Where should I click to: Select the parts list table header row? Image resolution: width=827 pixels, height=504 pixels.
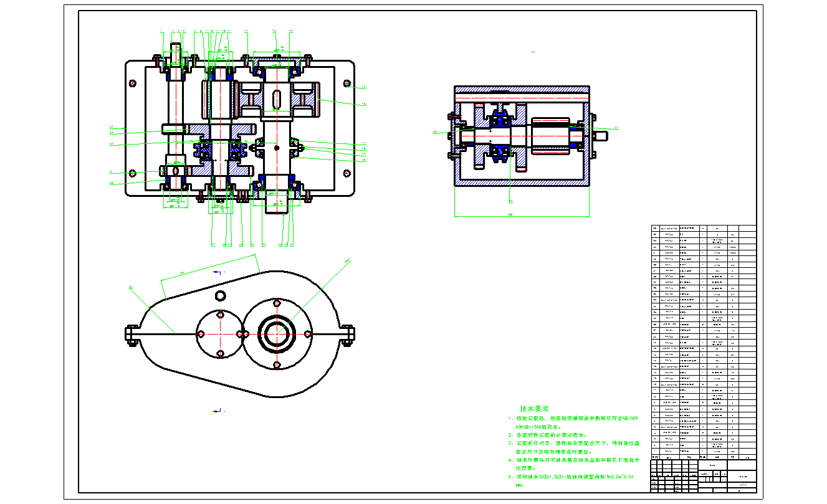point(703,456)
